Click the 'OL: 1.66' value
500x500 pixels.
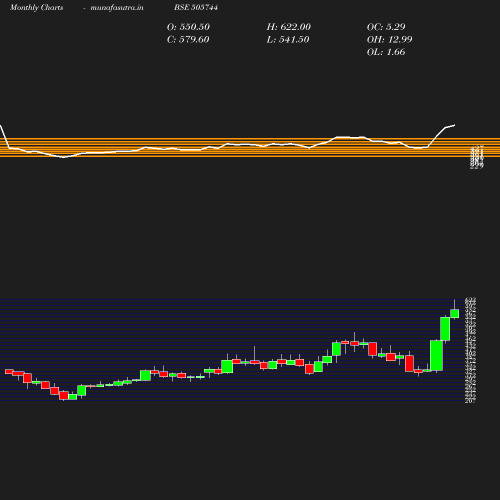[386, 52]
